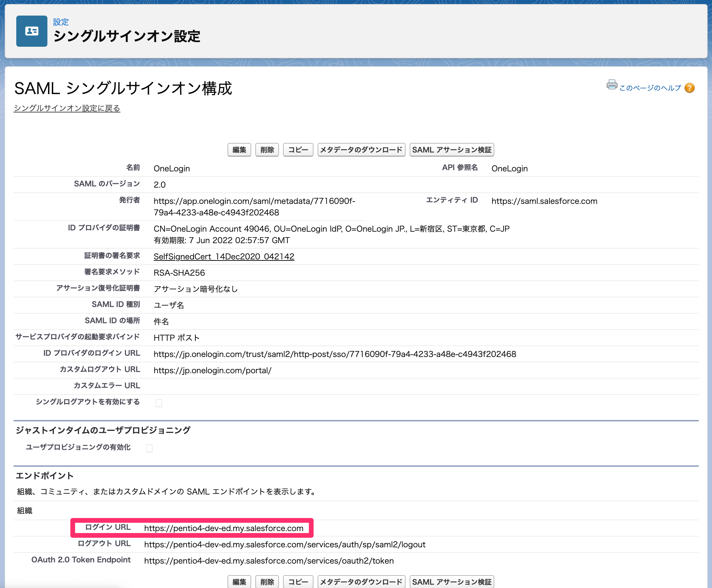Viewport: 712px width, 588px height.
Task: Go back via シングルサインオン設定に戻る link
Action: click(x=67, y=108)
